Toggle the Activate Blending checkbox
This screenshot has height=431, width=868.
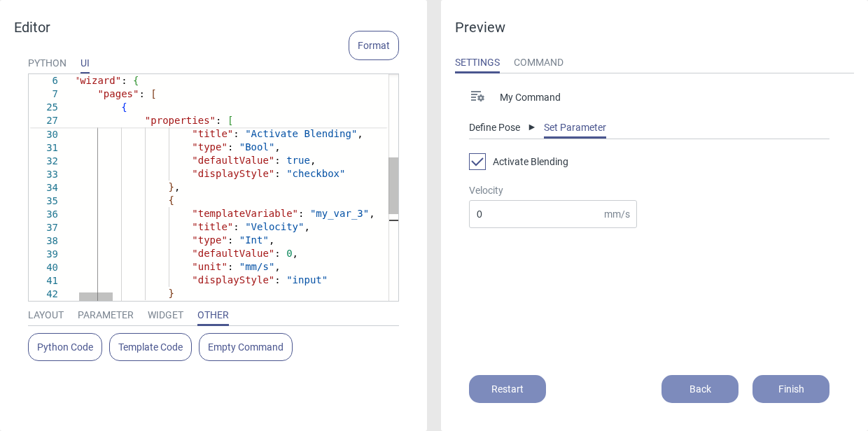coord(477,162)
